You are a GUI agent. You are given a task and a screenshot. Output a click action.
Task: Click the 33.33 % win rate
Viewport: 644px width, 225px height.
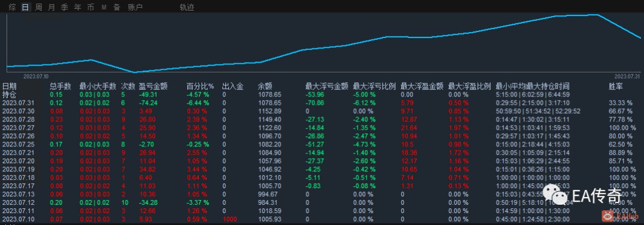[621, 103]
